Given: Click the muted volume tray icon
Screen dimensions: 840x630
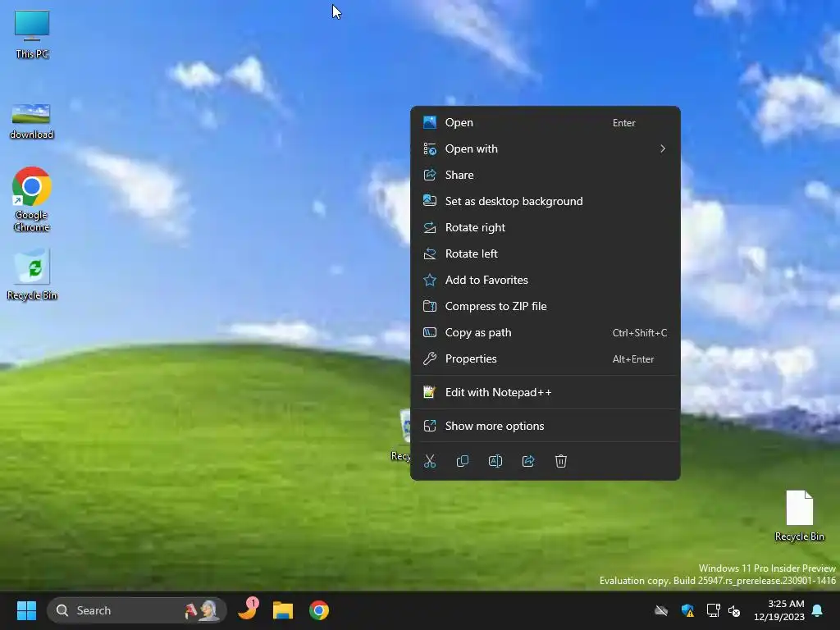Looking at the screenshot, I should [734, 610].
